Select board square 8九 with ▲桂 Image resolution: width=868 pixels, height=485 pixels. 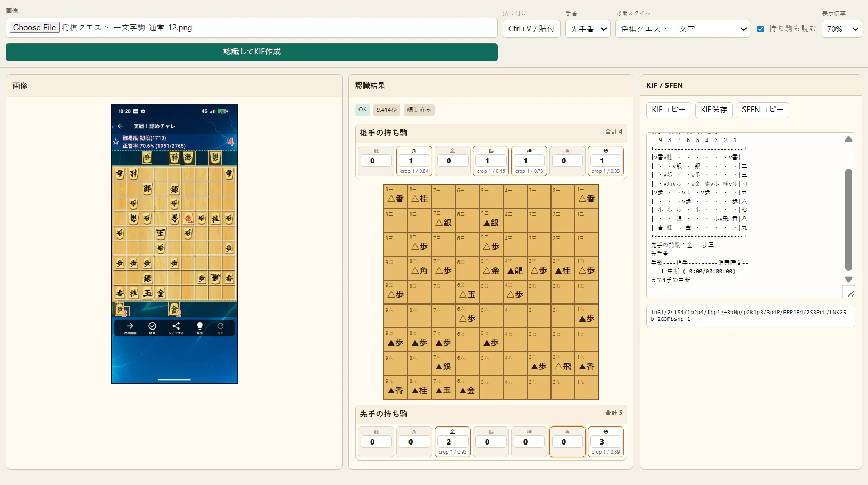point(419,388)
